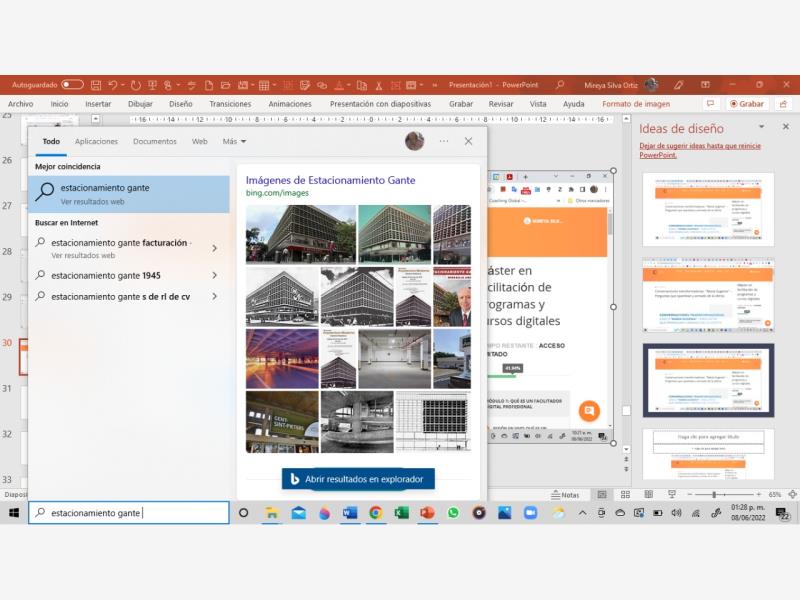Select the dark-bordered third design idea thumbnail
The width and height of the screenshot is (800, 600).
pos(708,380)
